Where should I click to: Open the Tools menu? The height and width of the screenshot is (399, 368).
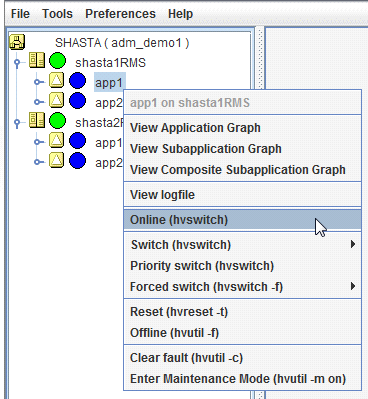(57, 14)
